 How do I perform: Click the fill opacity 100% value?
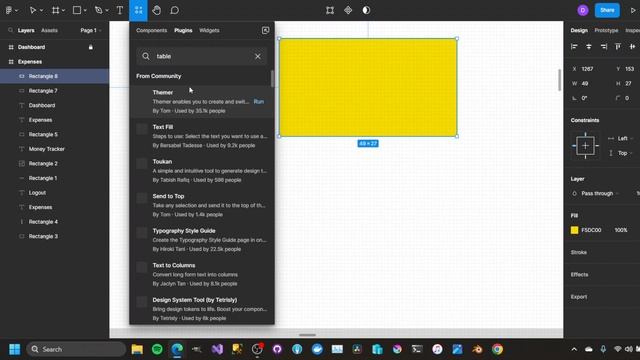click(621, 230)
